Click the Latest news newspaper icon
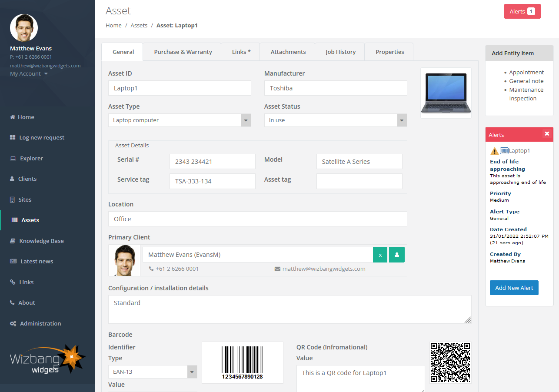Screen dimensions: 559x392 coord(13,261)
